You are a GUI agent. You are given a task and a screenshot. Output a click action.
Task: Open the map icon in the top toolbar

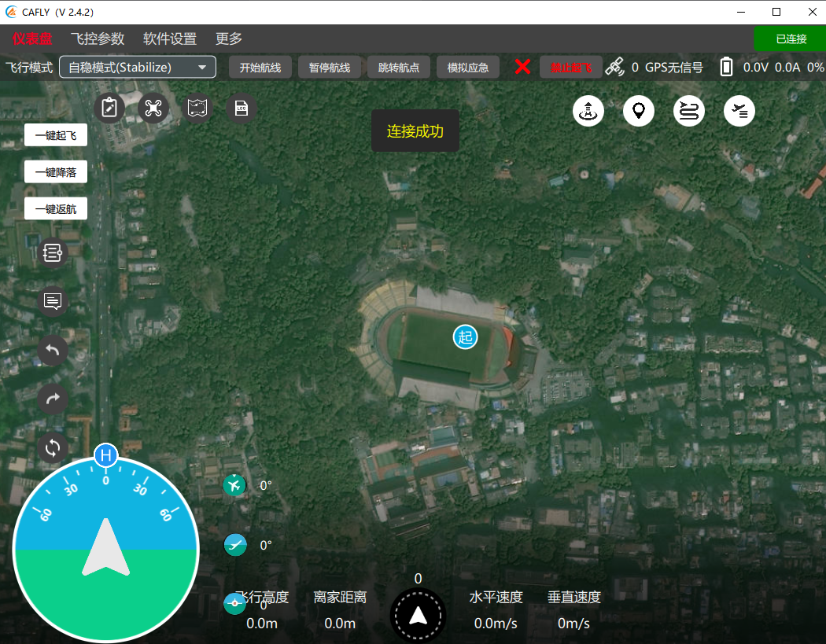click(197, 109)
